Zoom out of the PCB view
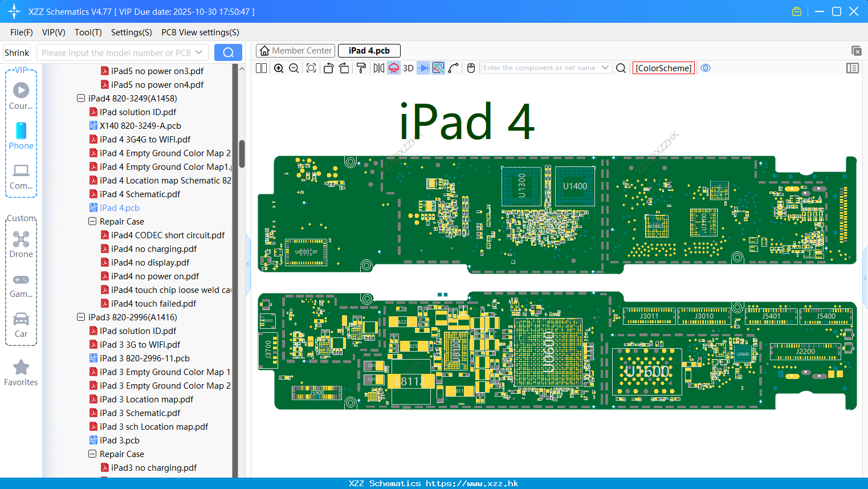Viewport: 868px width, 489px height. click(x=294, y=68)
